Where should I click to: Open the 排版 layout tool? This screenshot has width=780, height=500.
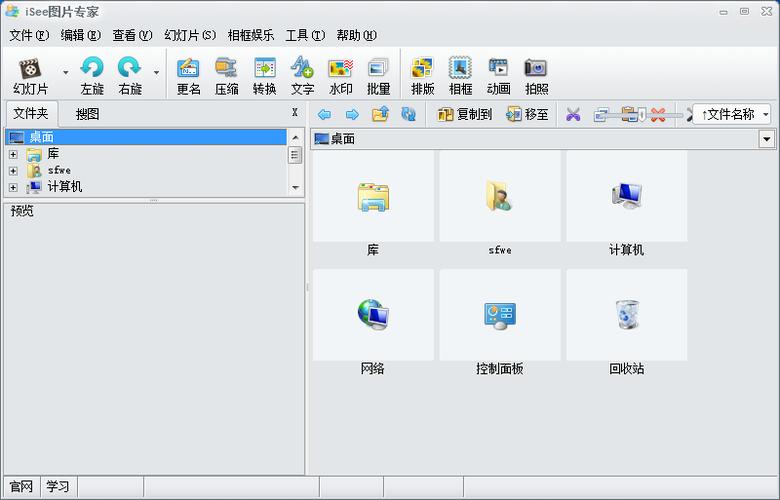click(422, 75)
